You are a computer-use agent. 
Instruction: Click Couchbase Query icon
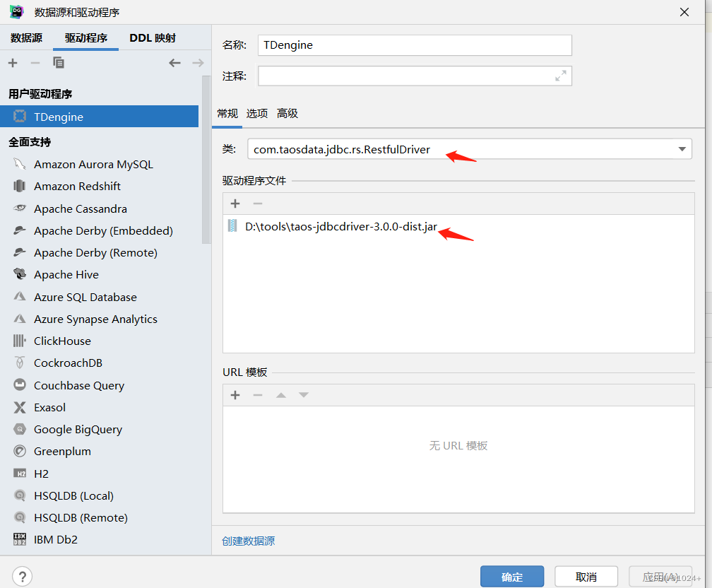20,385
